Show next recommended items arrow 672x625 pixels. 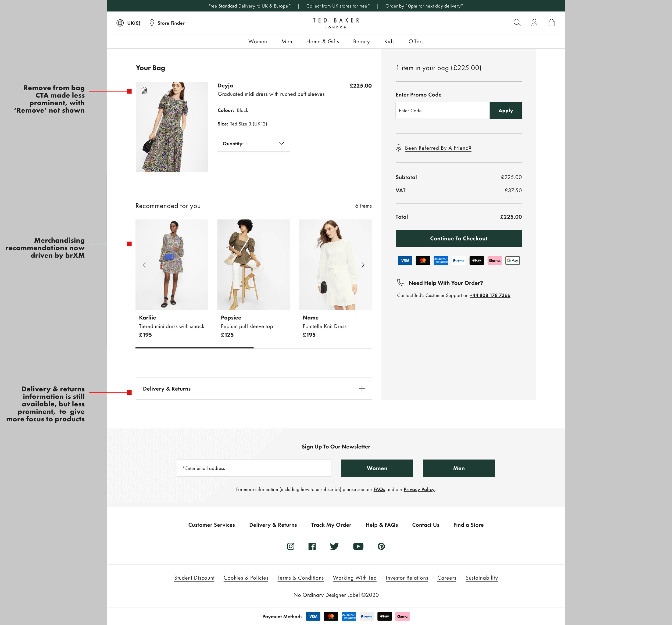click(x=363, y=265)
